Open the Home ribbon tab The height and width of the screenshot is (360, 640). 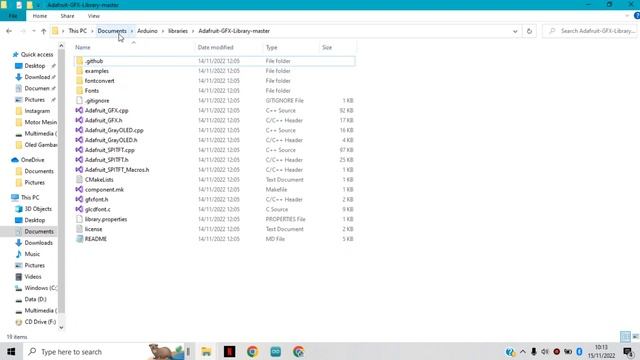tap(40, 16)
